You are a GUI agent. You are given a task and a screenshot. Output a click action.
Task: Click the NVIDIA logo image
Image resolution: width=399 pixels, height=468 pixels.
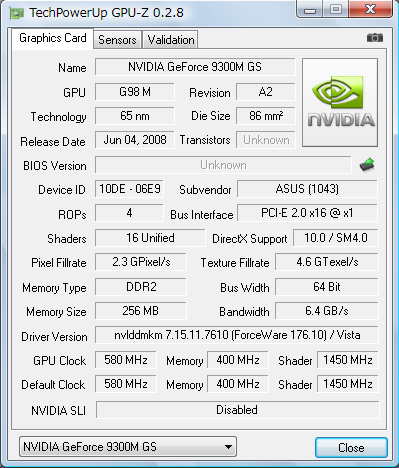click(x=340, y=102)
